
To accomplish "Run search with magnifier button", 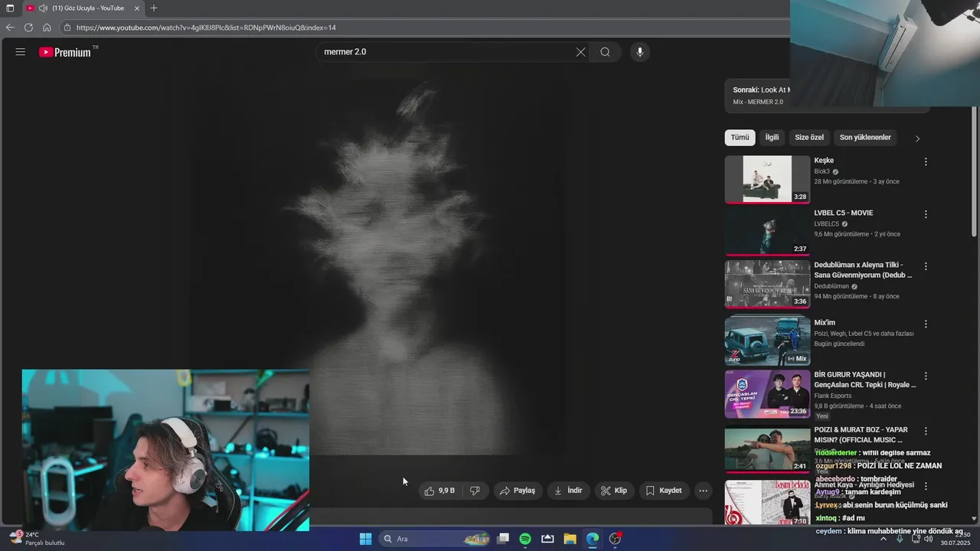I will tap(605, 52).
